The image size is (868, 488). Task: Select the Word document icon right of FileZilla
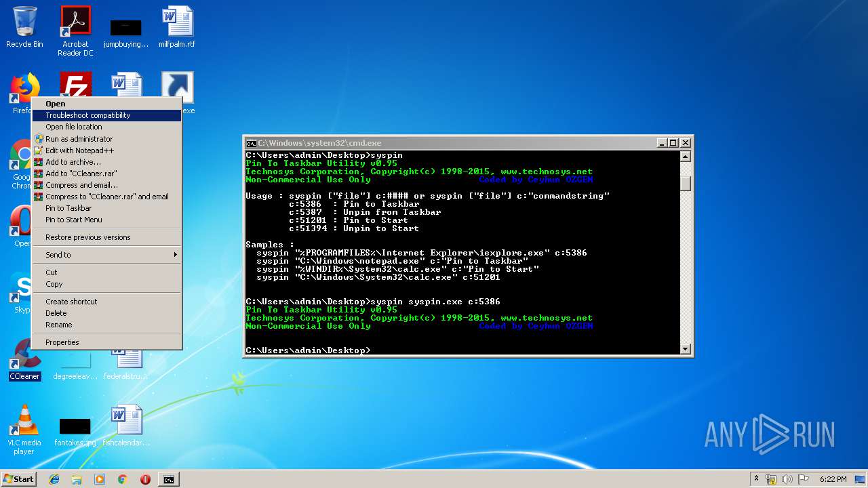(127, 85)
